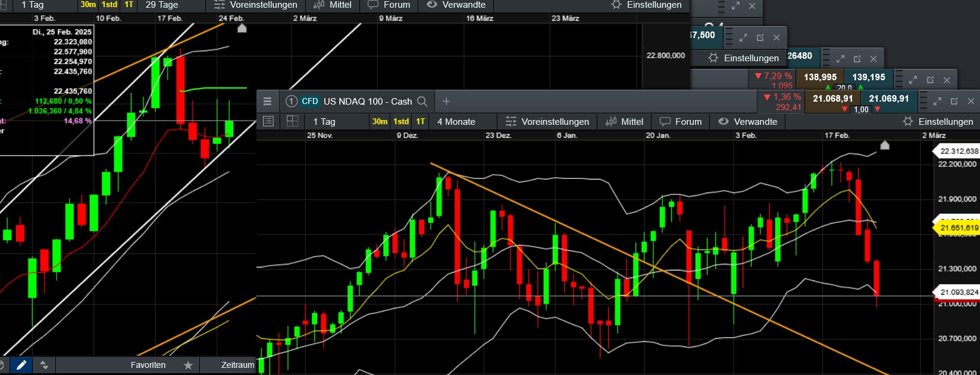The height and width of the screenshot is (375, 980).
Task: Open Verwandte in the 29 Tage chart toolbar
Action: tap(456, 5)
